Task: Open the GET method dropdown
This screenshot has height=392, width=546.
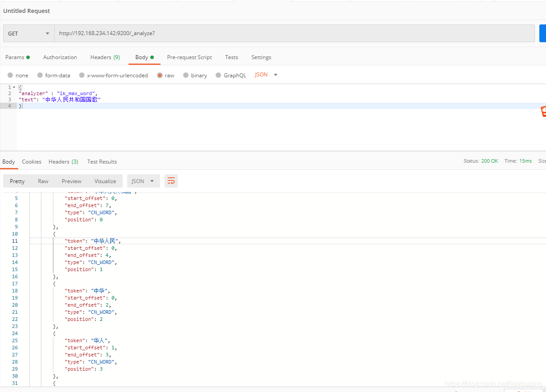Action: coord(28,33)
